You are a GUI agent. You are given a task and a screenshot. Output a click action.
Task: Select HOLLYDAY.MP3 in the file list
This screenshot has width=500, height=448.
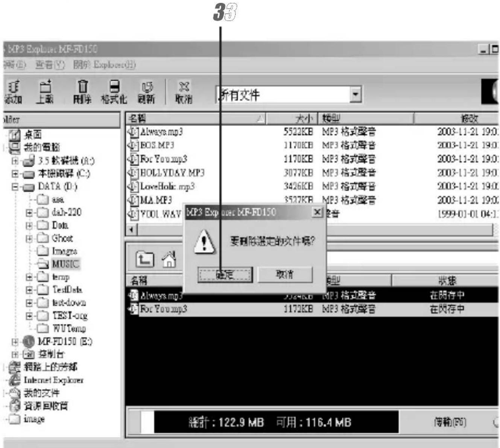[172, 173]
